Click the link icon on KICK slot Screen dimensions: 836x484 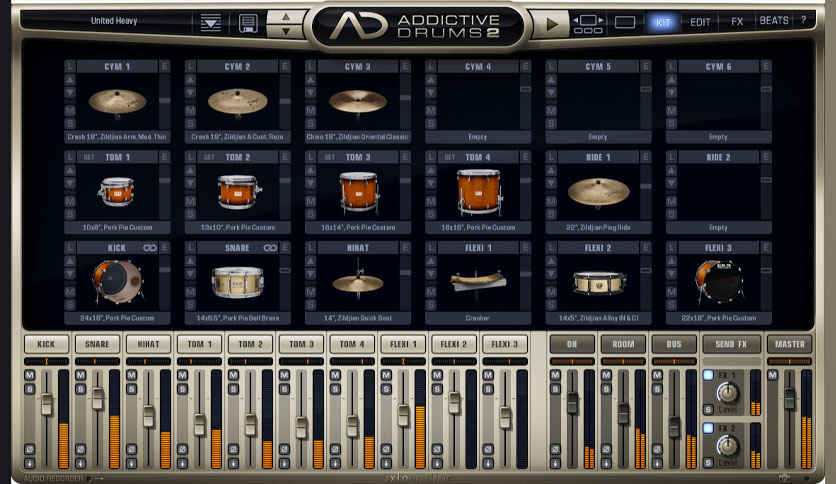click(150, 248)
